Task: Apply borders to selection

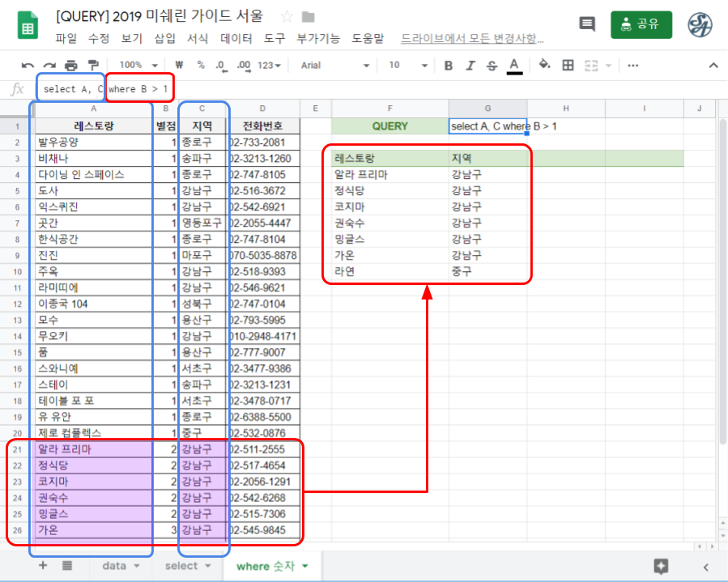Action: 566,66
